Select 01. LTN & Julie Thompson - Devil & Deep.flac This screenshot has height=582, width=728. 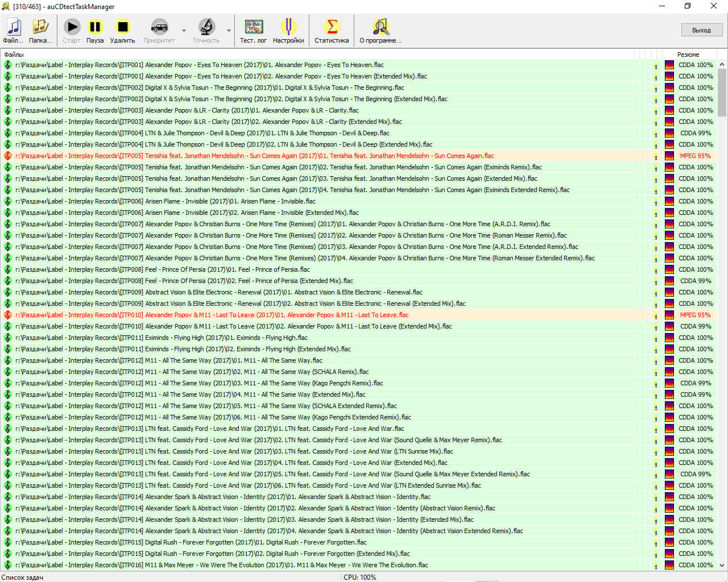(359, 133)
